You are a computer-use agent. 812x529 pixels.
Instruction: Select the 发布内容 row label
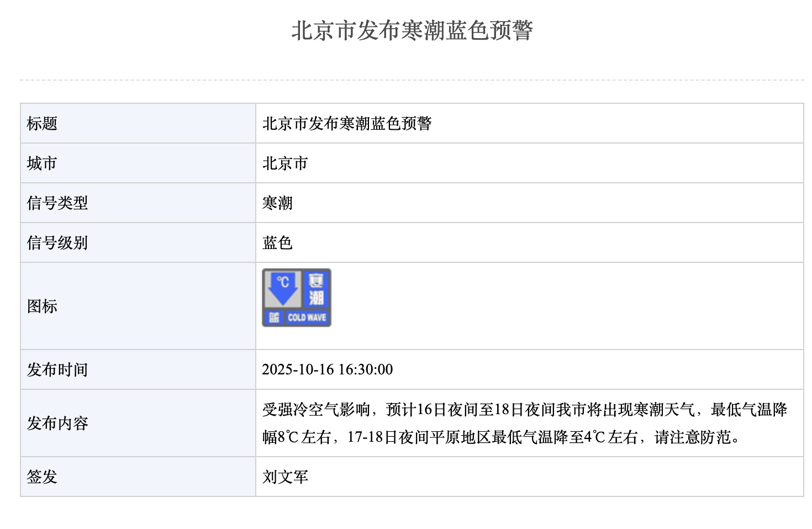pyautogui.click(x=57, y=424)
